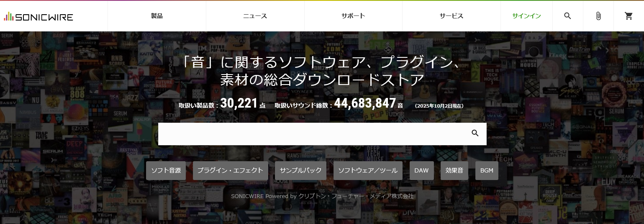Open the ニュース menu
The image size is (644, 224).
255,16
